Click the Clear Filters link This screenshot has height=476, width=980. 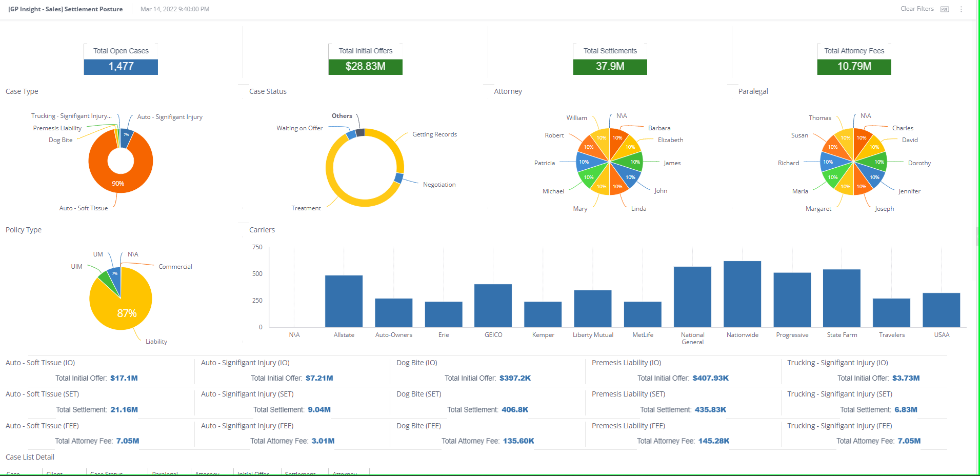click(x=917, y=9)
